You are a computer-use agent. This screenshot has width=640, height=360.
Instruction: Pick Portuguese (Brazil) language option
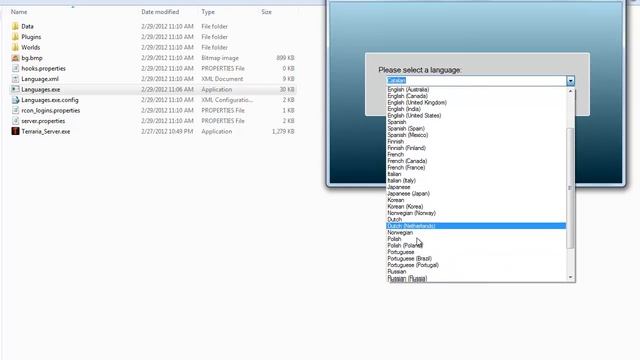tap(409, 259)
